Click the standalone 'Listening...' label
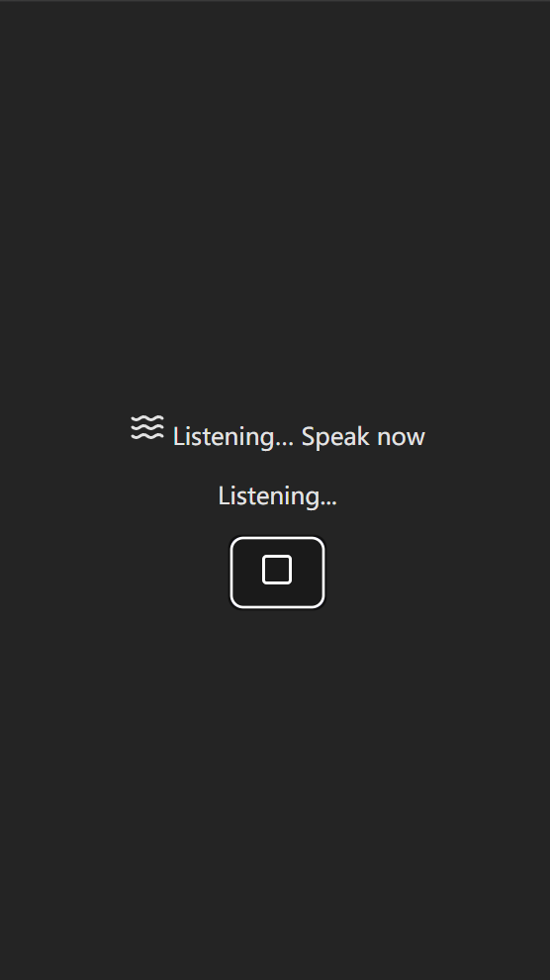Image resolution: width=550 pixels, height=980 pixels. [278, 495]
